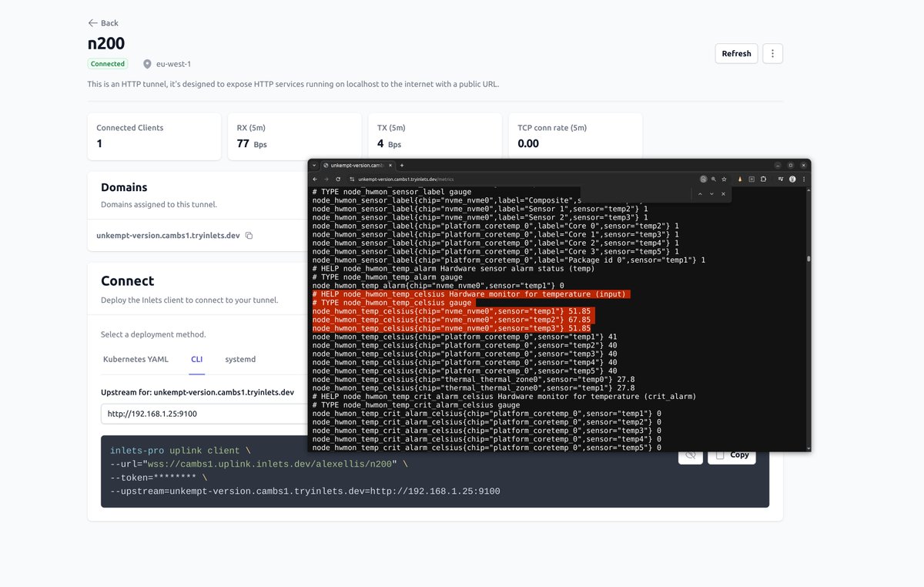Close the unkempt-version browser tab
This screenshot has height=587, width=924.
coord(390,166)
